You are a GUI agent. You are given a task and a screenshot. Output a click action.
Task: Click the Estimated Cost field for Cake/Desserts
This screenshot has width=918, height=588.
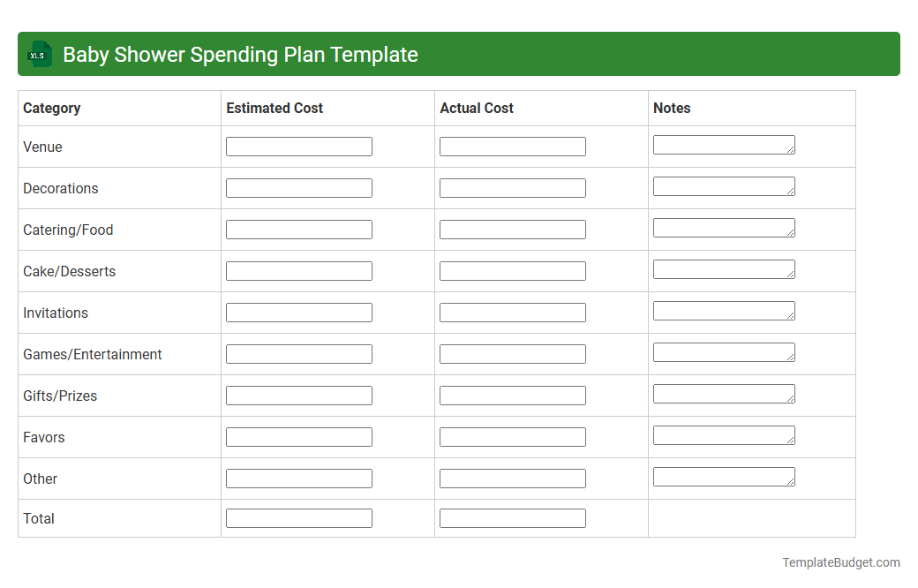(x=298, y=270)
